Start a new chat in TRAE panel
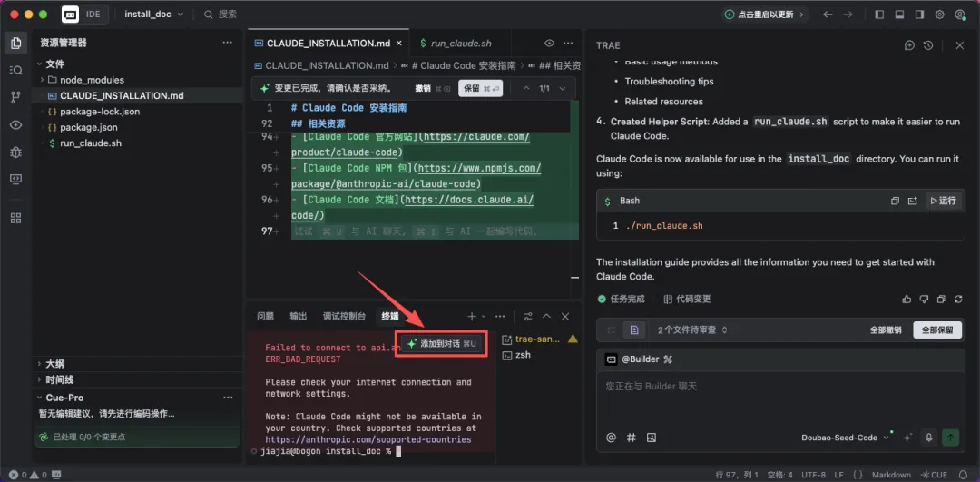 (909, 45)
